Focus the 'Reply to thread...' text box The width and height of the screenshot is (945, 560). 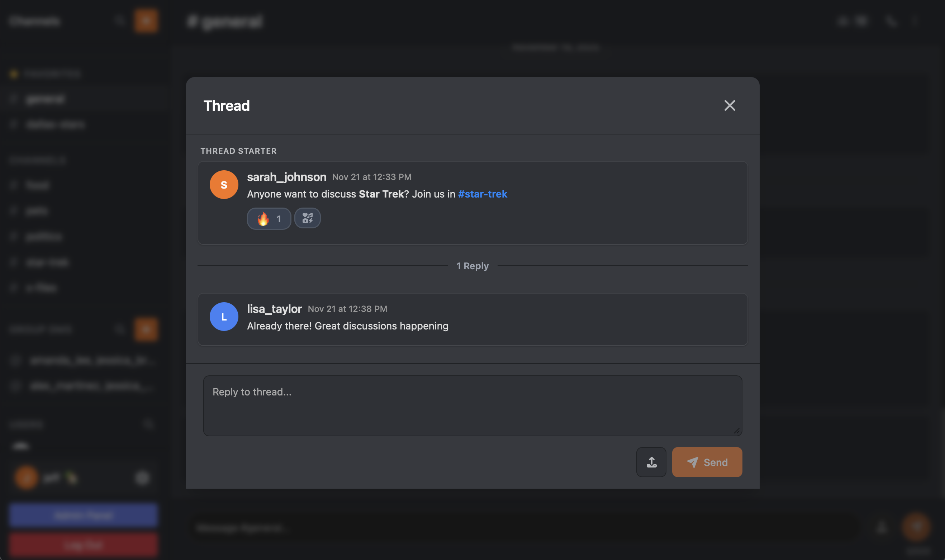(473, 406)
